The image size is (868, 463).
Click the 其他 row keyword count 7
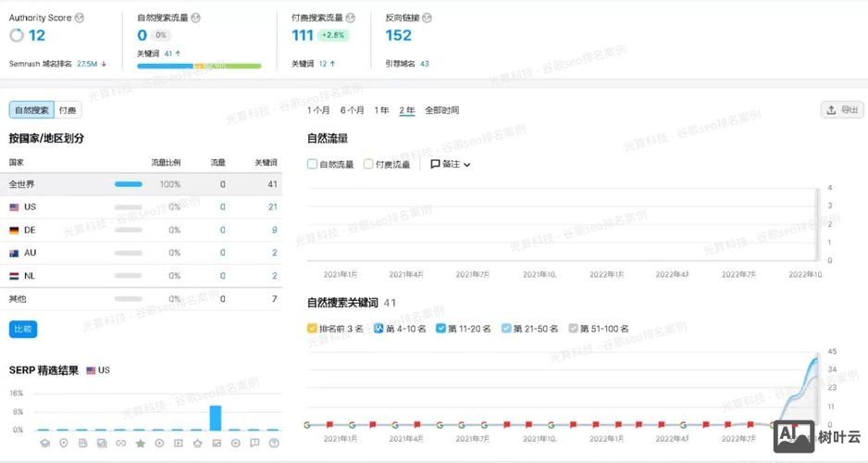coord(275,298)
